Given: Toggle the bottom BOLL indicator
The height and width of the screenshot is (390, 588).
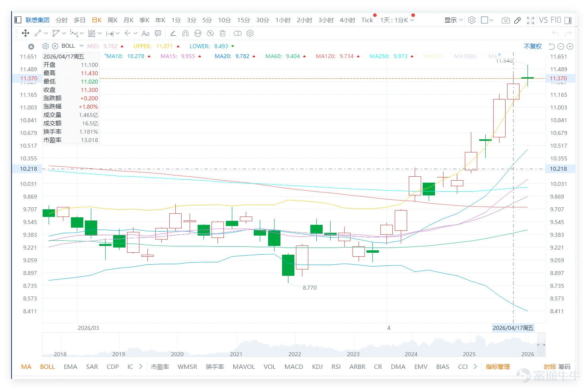Looking at the screenshot, I should 47,367.
